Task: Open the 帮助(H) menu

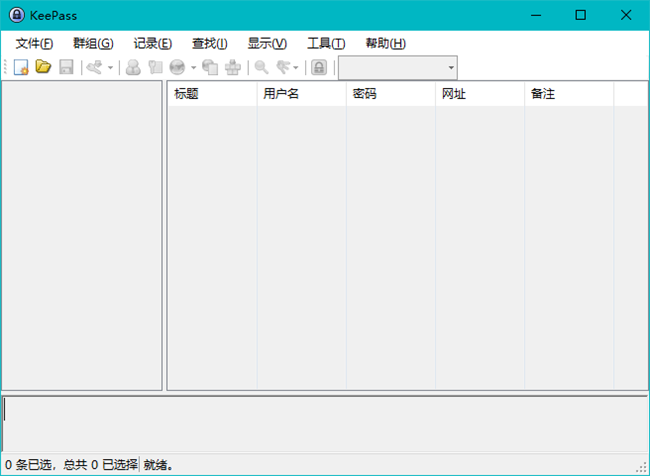Action: [x=386, y=43]
